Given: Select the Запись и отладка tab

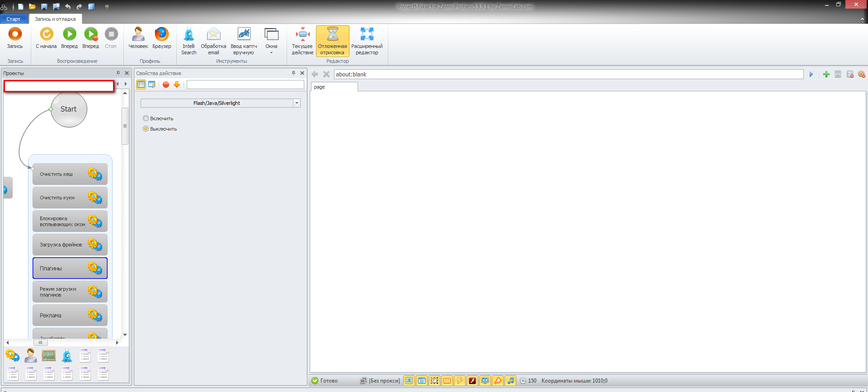Looking at the screenshot, I should pyautogui.click(x=55, y=19).
